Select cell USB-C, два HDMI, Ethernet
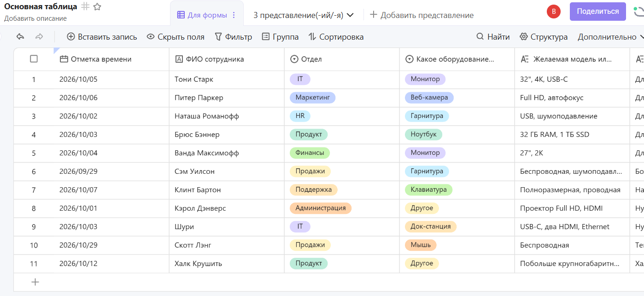 [572, 227]
